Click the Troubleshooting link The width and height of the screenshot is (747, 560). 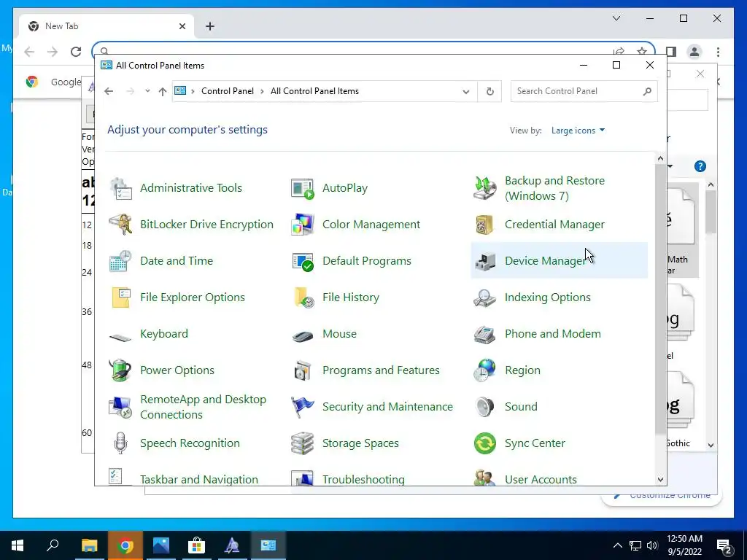pos(363,479)
